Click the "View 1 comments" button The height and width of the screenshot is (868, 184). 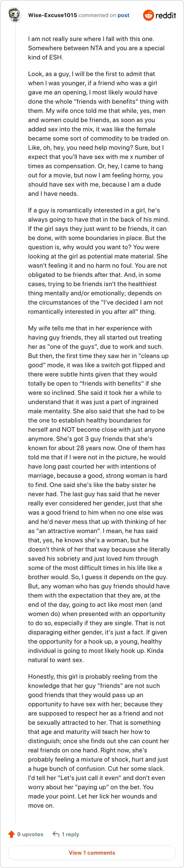[x=92, y=852]
